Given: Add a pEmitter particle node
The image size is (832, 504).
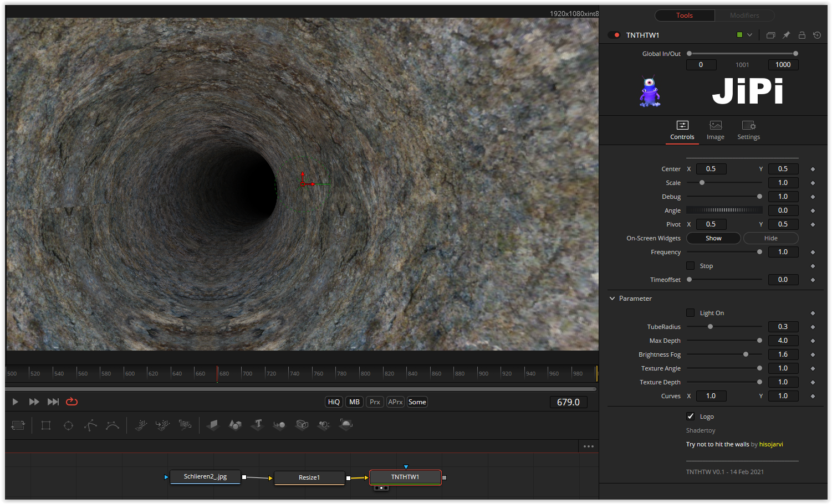Looking at the screenshot, I should (x=141, y=425).
